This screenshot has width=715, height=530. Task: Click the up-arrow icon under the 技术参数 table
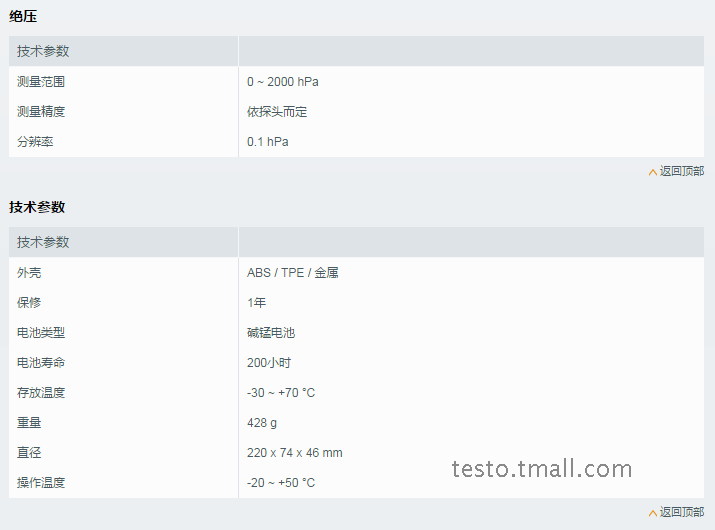pyautogui.click(x=653, y=513)
